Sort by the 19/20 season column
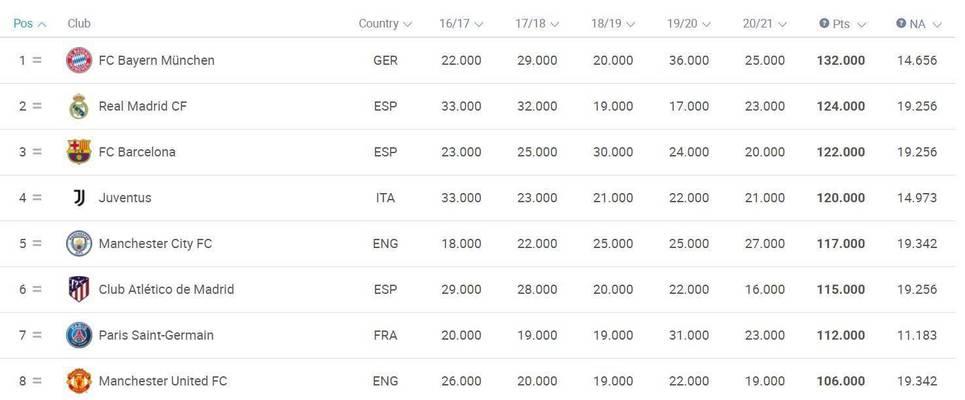The image size is (965, 400). 689,23
